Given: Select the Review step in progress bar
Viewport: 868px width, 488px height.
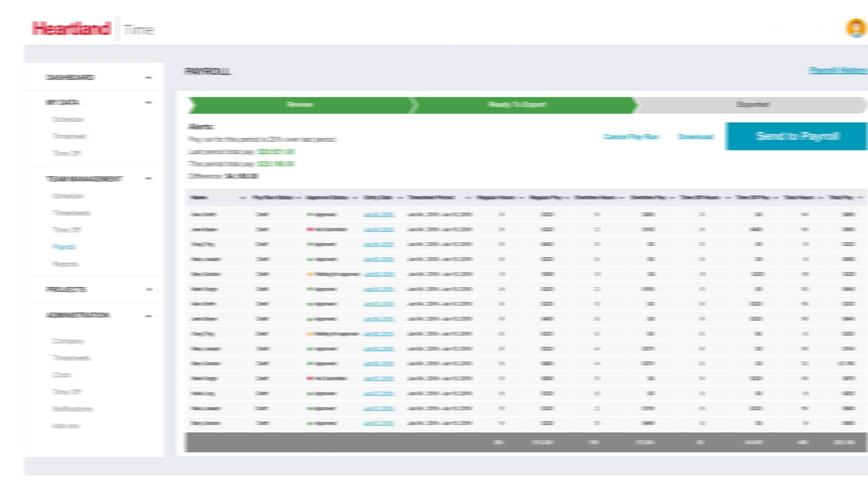Looking at the screenshot, I should [x=300, y=105].
